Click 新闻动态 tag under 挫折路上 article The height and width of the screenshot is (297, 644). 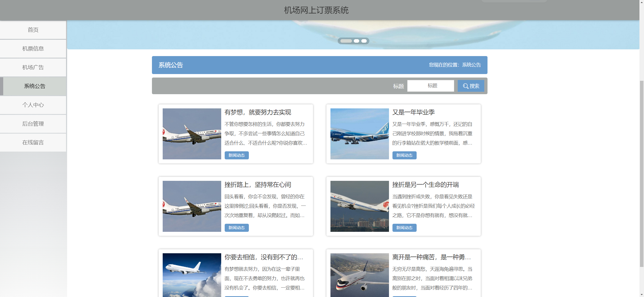coord(237,228)
